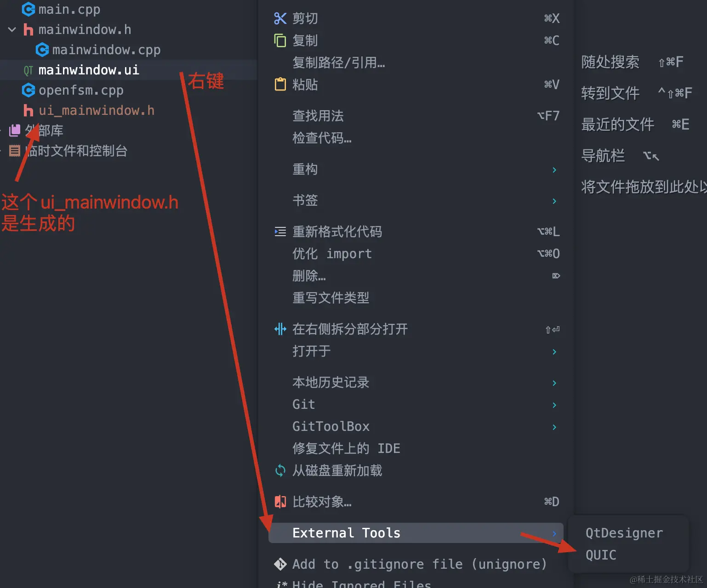Open the Git submenu
Viewport: 707px width, 588px height.
[x=303, y=404]
